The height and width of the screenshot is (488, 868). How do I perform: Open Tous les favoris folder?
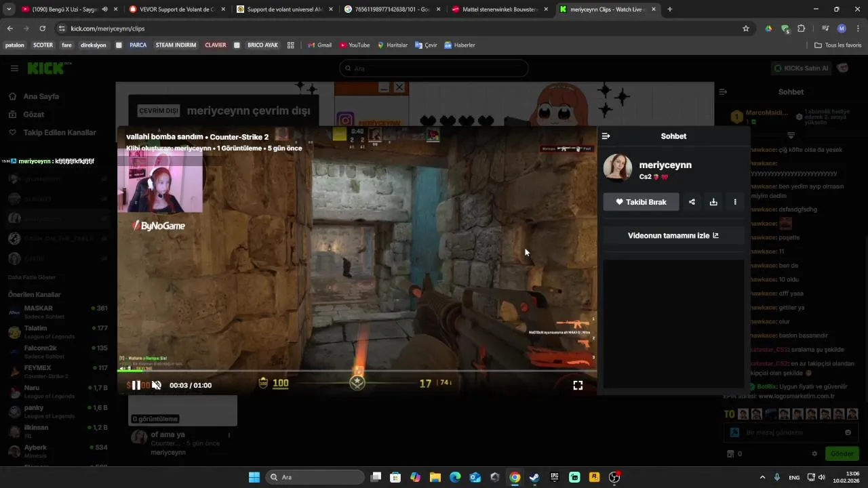pyautogui.click(x=838, y=45)
